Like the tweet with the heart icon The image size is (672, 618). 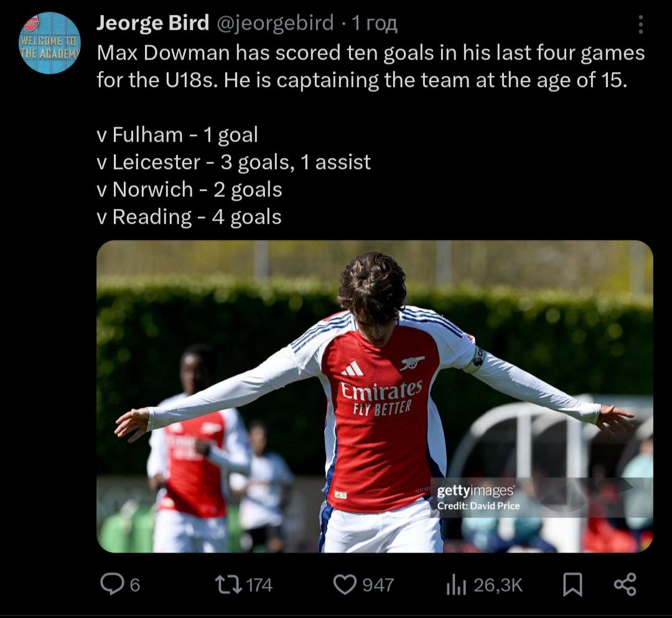[x=344, y=584]
